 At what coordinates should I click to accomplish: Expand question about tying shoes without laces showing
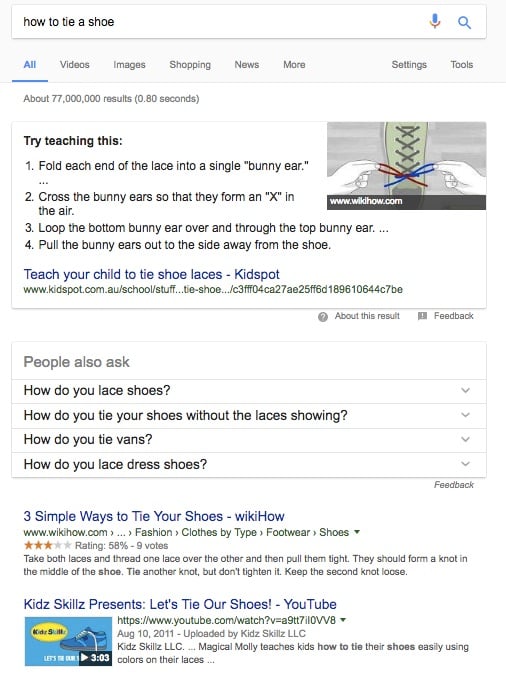point(249,415)
